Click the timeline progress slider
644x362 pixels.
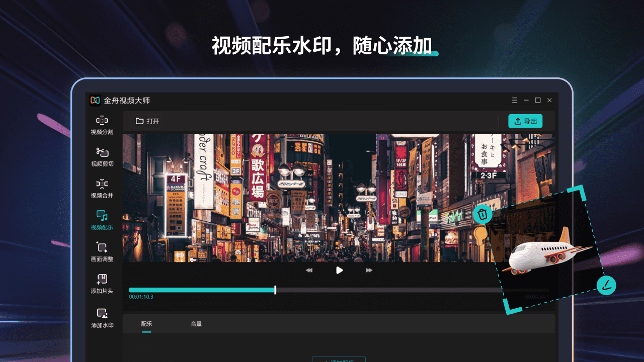(275, 290)
